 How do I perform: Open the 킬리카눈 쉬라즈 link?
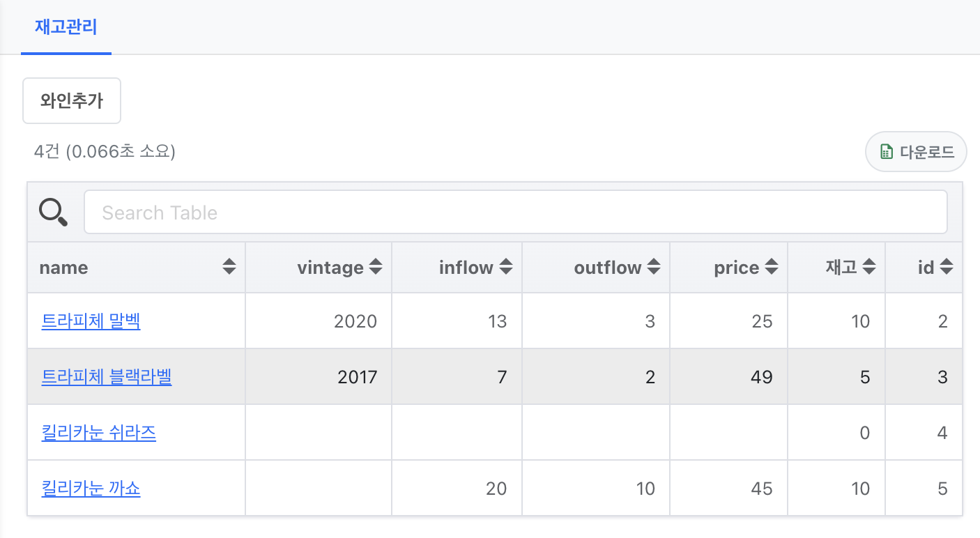(x=99, y=433)
